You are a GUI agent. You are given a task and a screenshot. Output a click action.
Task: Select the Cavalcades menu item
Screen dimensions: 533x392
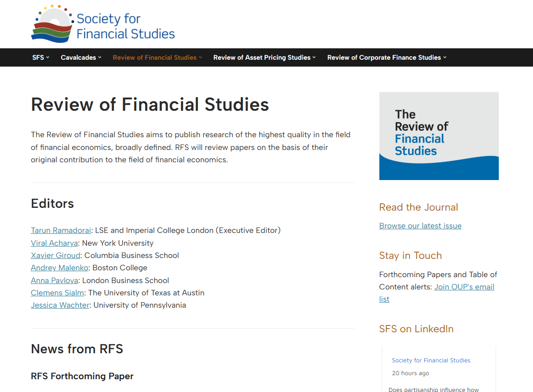[78, 57]
